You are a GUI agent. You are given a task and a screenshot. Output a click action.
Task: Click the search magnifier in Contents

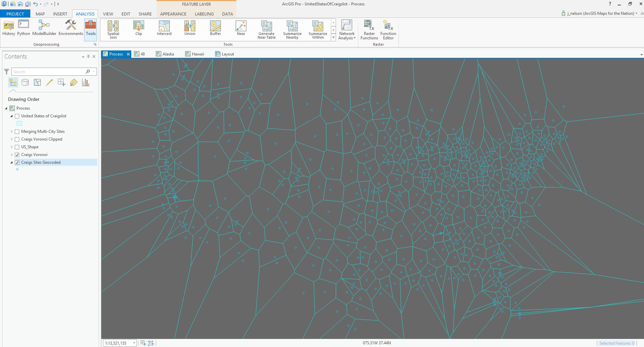[x=88, y=72]
